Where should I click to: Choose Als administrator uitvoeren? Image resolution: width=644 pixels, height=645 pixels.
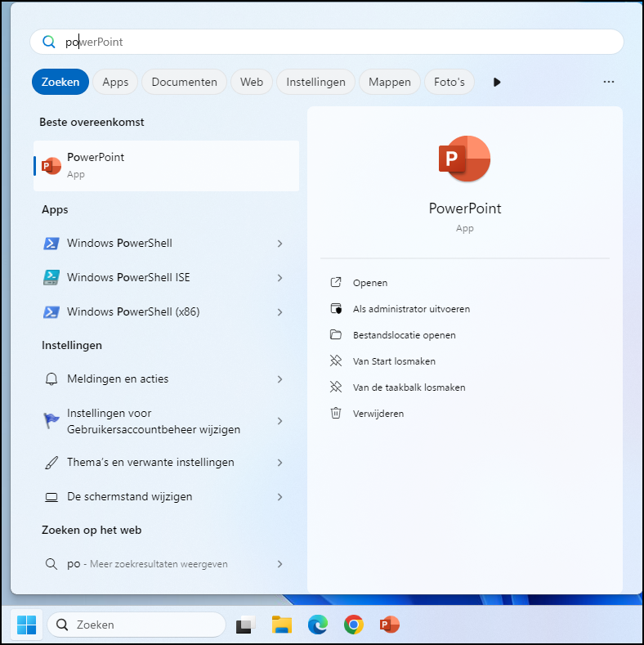coord(410,309)
